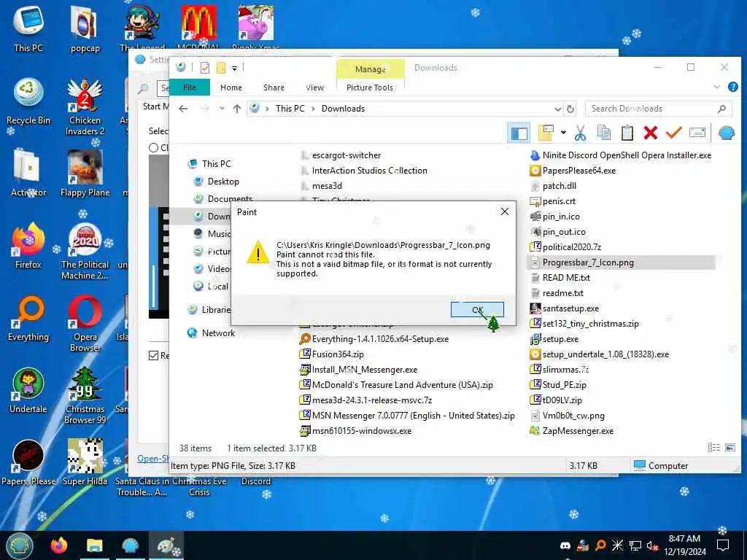Click the Paste clipboard icon
The image size is (747, 560).
click(627, 133)
